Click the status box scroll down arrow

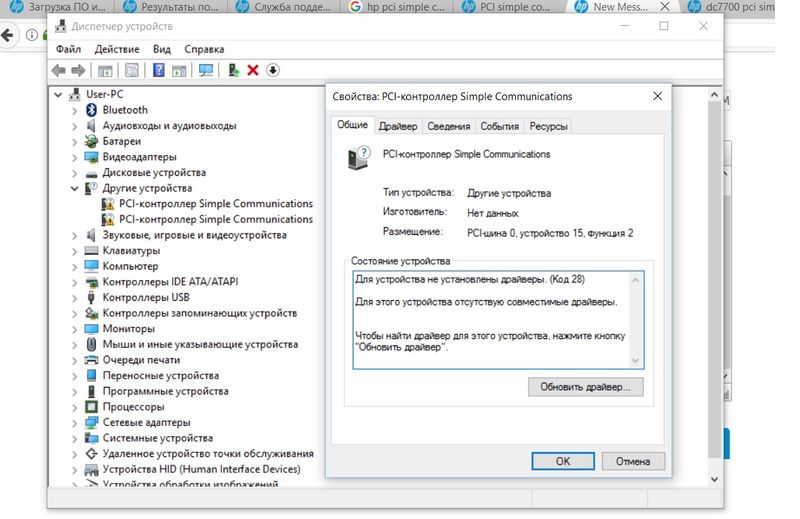(x=636, y=360)
